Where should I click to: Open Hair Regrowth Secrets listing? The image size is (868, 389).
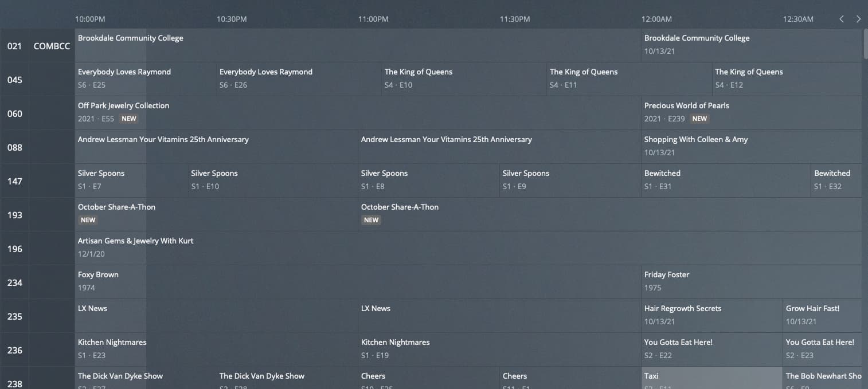pos(712,316)
